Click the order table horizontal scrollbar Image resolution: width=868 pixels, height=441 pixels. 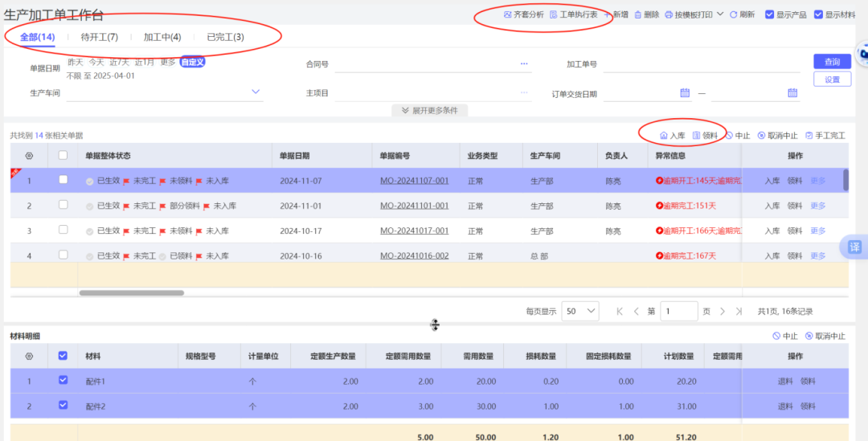click(131, 293)
